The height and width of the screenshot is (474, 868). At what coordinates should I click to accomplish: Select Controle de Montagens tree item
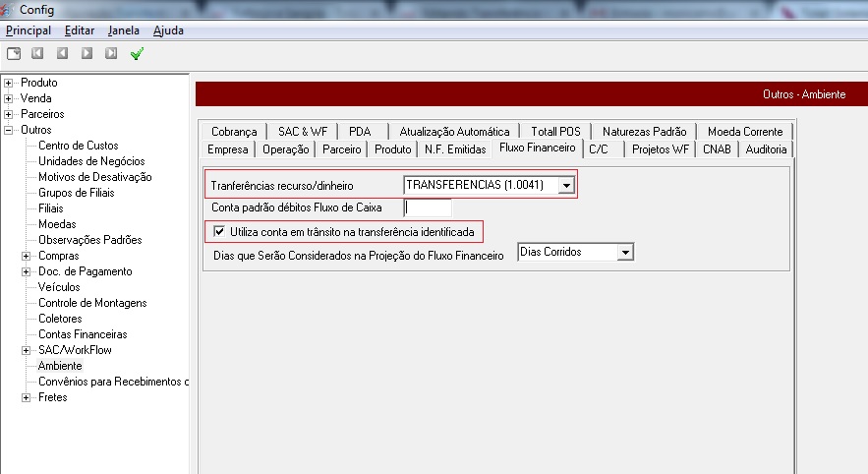pyautogui.click(x=92, y=303)
